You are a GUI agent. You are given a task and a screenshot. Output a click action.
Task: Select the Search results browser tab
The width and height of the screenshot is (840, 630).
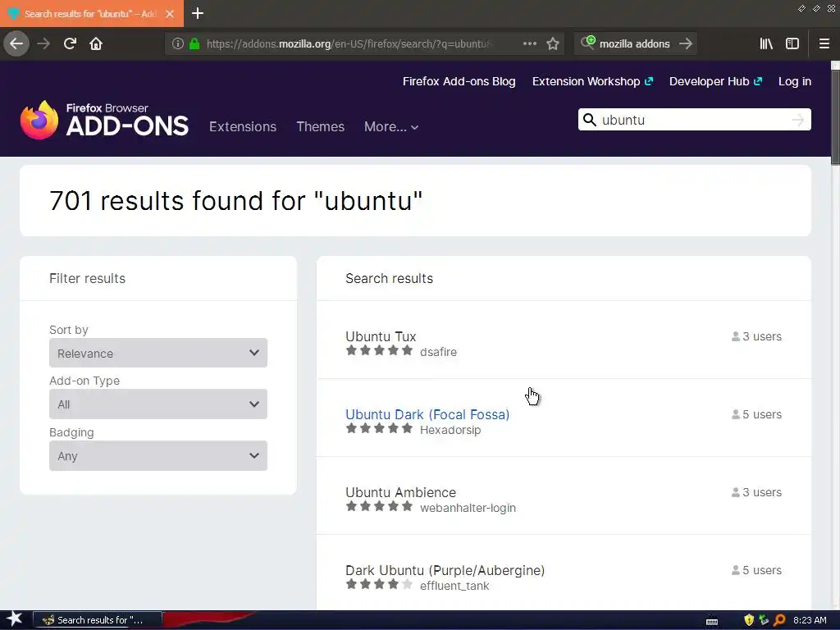[92, 13]
